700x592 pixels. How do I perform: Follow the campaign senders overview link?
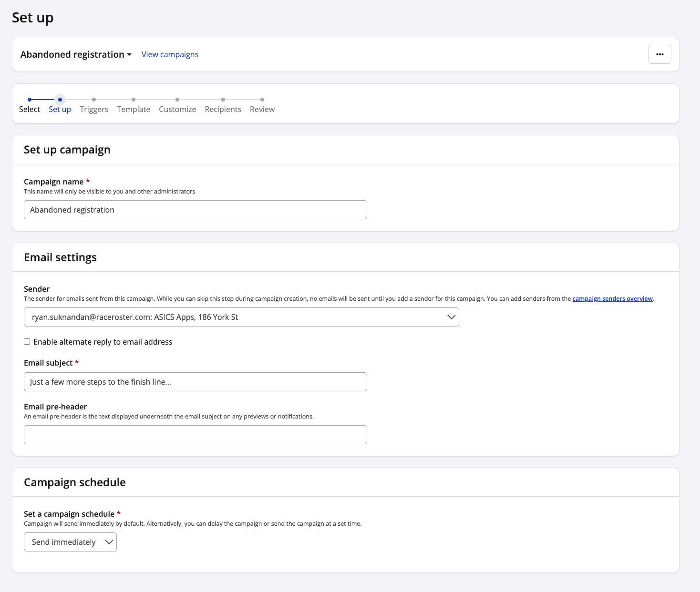pos(612,299)
